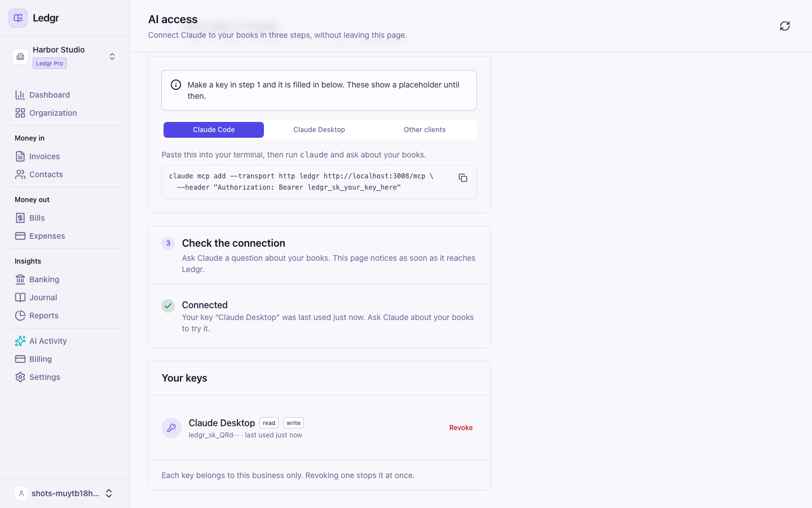
Task: Click the 'Insights' section label
Action: coord(28,261)
